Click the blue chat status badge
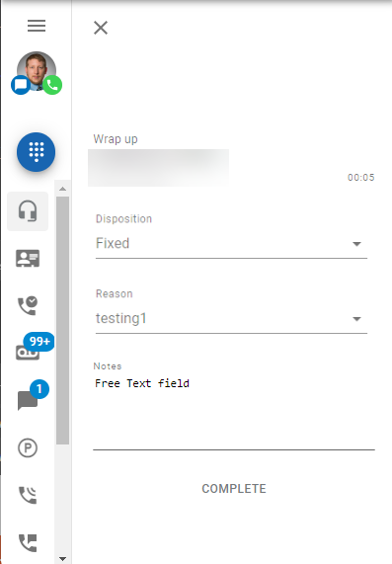The height and width of the screenshot is (564, 392). (x=21, y=85)
